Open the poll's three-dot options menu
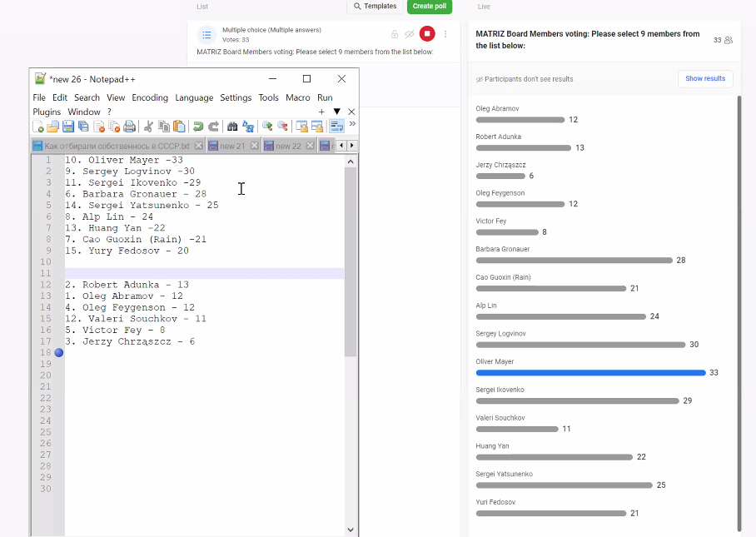The height and width of the screenshot is (537, 756). 445,34
